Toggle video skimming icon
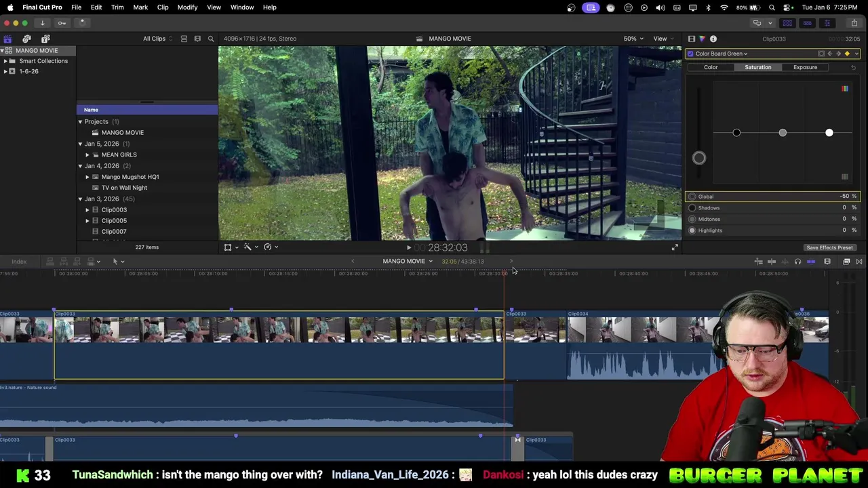 click(772, 262)
